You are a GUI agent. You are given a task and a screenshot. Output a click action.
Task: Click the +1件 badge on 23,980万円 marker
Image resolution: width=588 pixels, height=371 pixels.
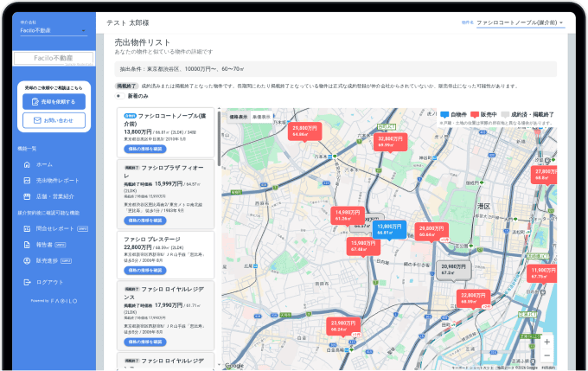coord(356,334)
